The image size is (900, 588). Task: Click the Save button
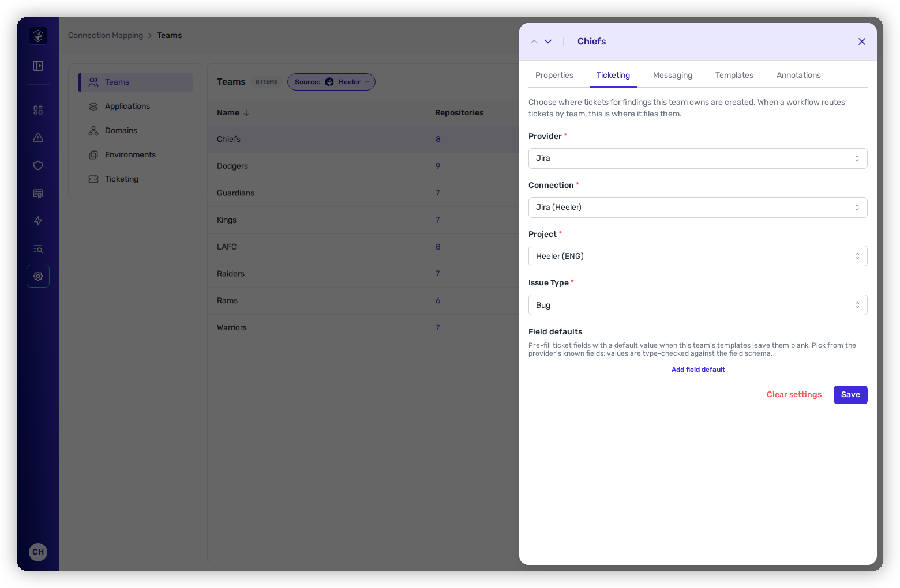[850, 395]
